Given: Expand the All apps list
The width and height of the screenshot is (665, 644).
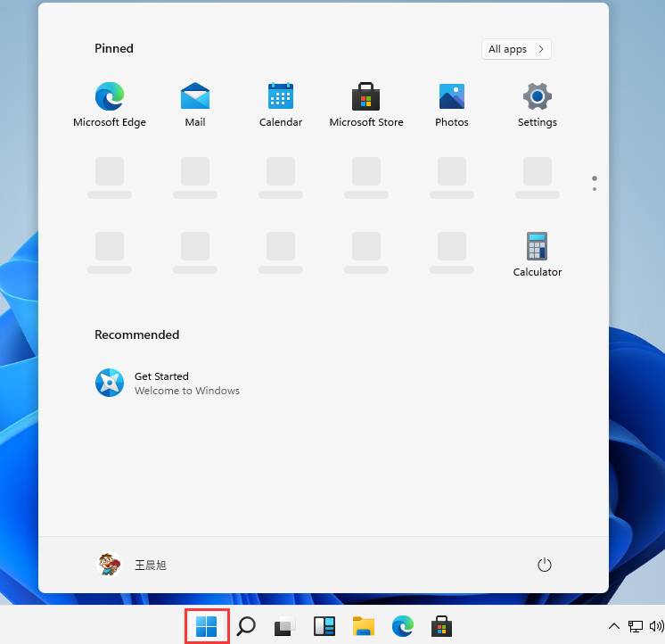Looking at the screenshot, I should (x=517, y=49).
